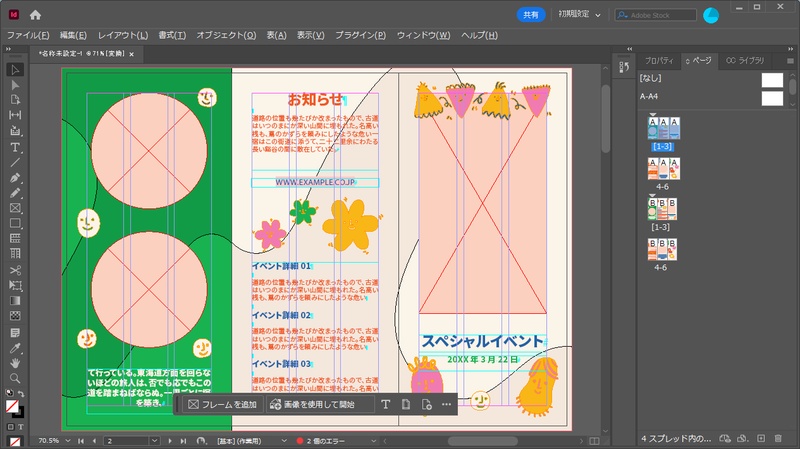Switch to the プロパティ tab

659,61
